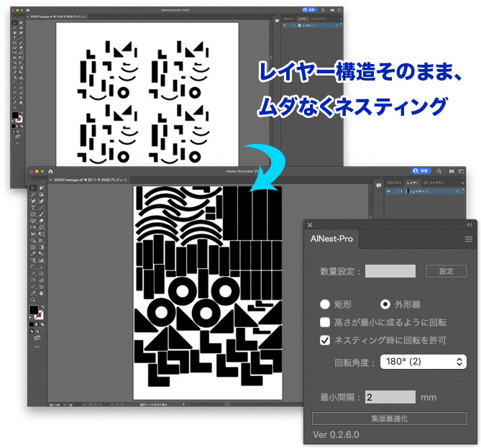Viewport: 481px width, 448px height.
Task: Select the Lasso tool in front window
Action: point(42,195)
